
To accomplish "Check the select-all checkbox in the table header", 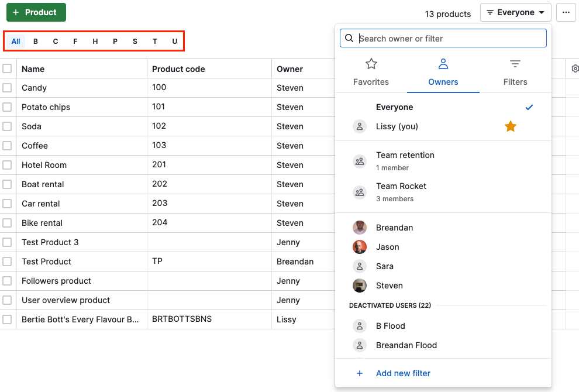I will [8, 68].
